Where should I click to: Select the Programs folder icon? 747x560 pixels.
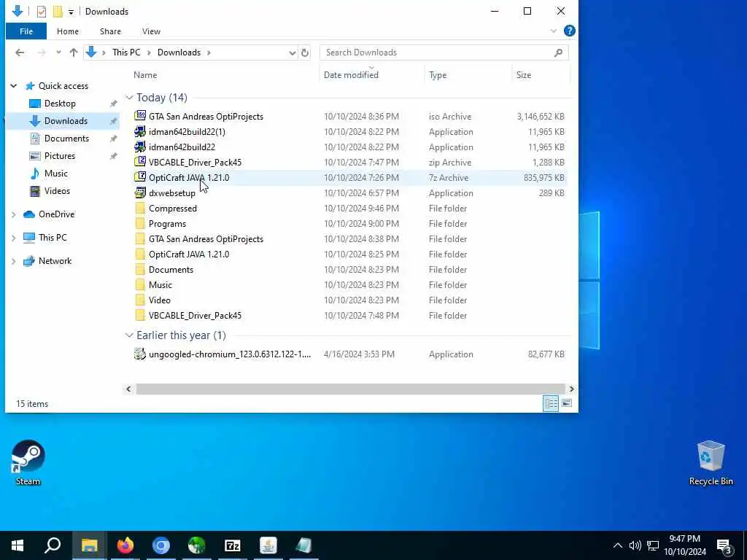tap(139, 223)
